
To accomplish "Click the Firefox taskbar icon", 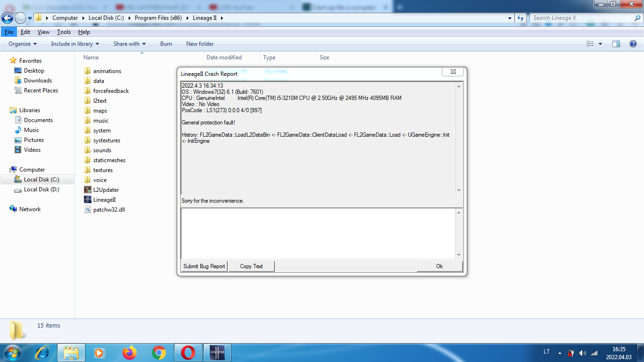I will click(129, 353).
